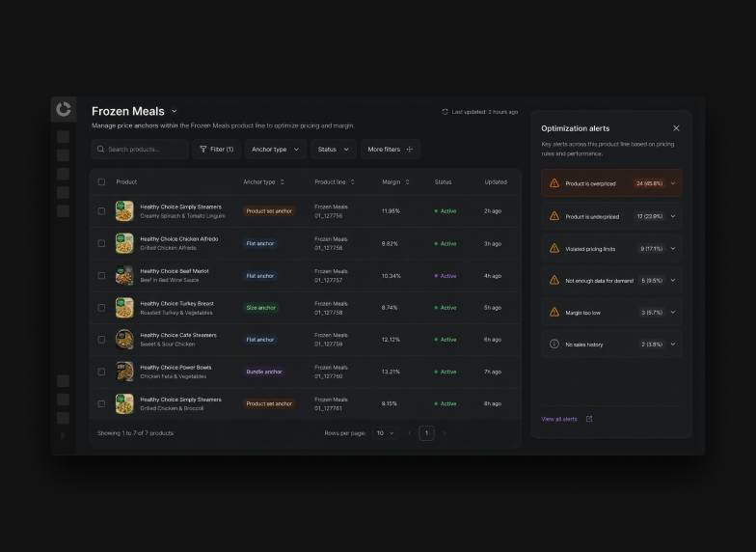Go to the previous page arrow
The height and width of the screenshot is (552, 756).
coord(410,433)
